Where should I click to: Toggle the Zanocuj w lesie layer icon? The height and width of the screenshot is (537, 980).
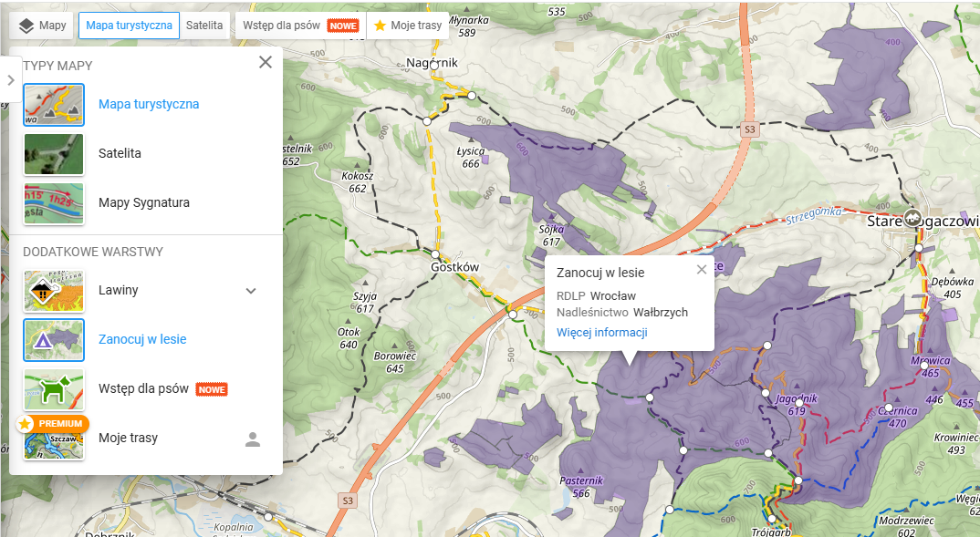(54, 340)
